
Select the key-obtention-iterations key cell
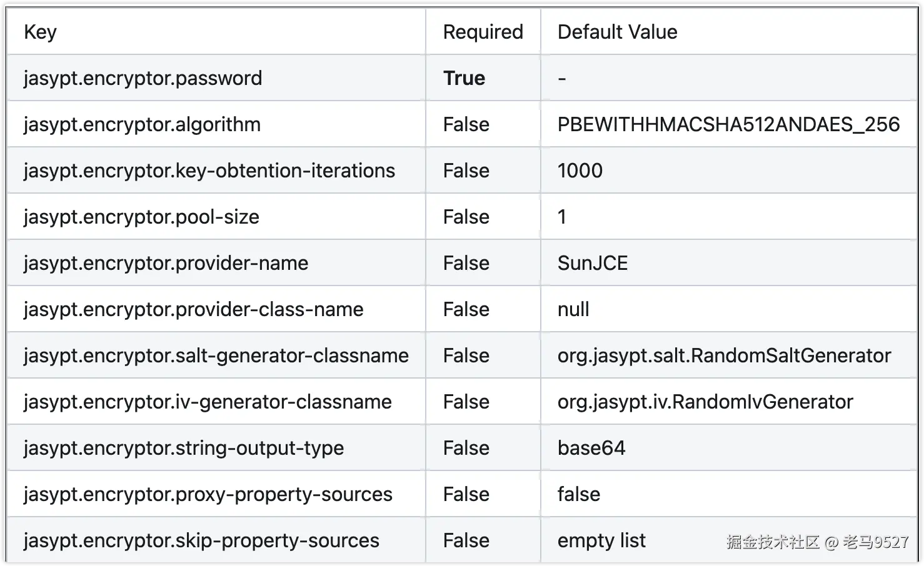pyautogui.click(x=209, y=171)
